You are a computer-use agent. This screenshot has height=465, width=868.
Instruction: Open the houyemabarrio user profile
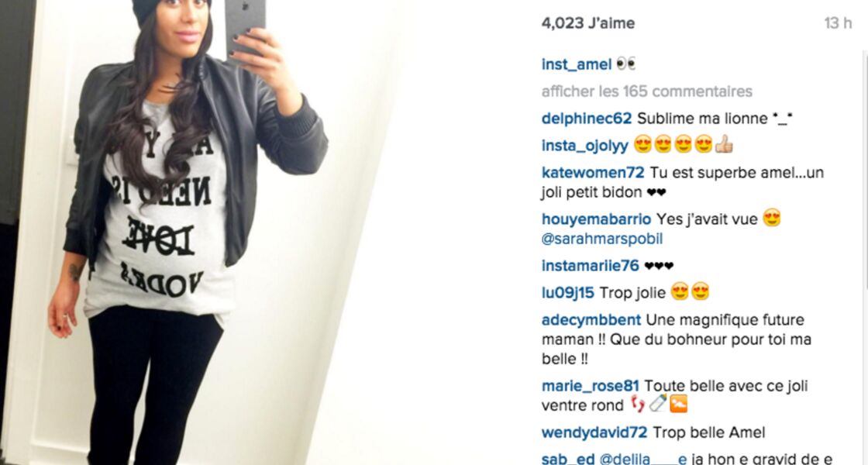tap(596, 219)
